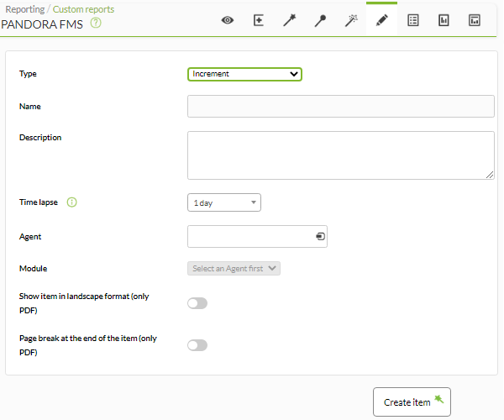The height and width of the screenshot is (420, 504).
Task: Click the add-document plus icon in toolbar
Action: click(x=259, y=20)
